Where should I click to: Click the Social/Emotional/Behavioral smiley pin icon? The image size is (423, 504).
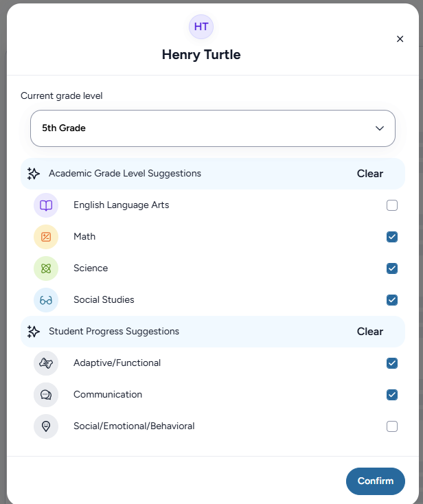46,426
